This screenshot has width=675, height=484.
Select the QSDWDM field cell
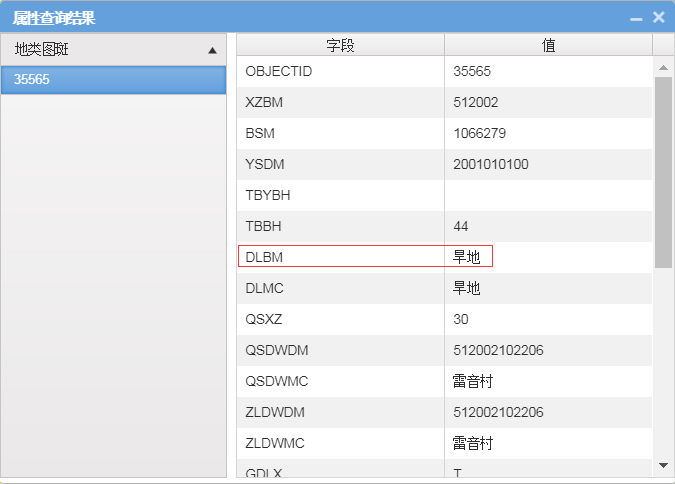coord(340,351)
